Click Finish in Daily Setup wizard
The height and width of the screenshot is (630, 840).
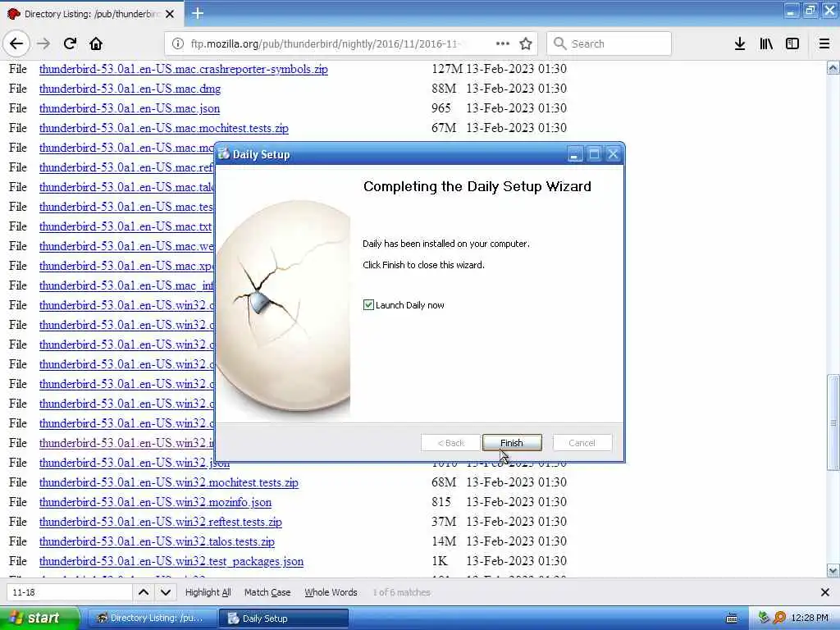(x=512, y=442)
